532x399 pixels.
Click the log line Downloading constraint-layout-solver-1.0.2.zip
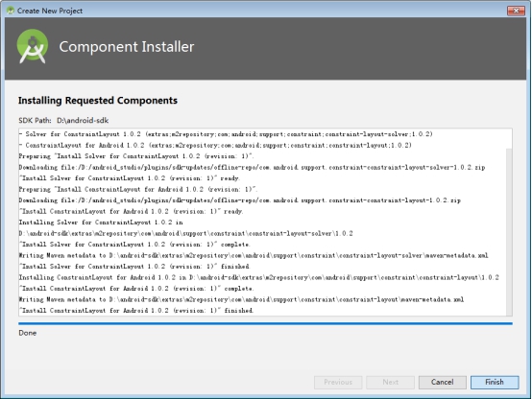coord(252,167)
